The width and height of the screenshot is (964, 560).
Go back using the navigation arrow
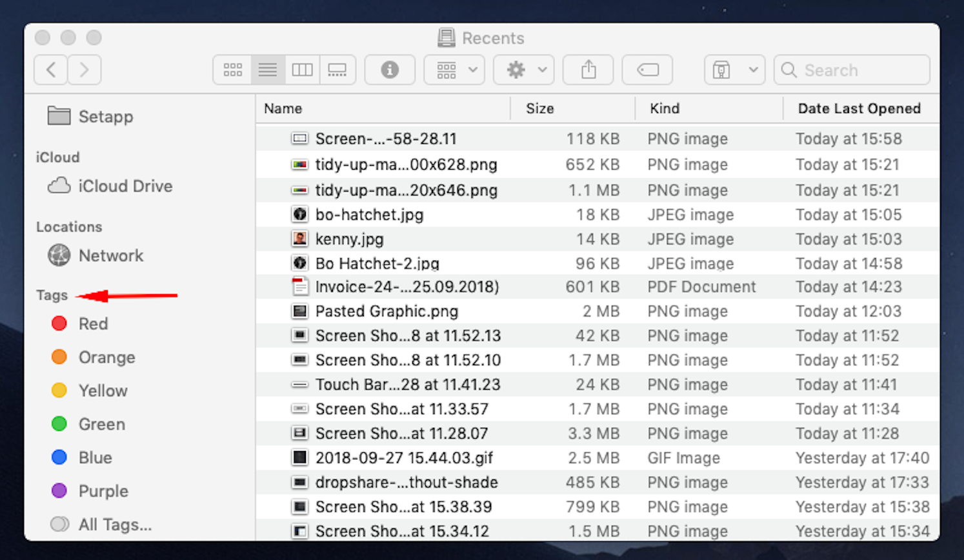[50, 70]
